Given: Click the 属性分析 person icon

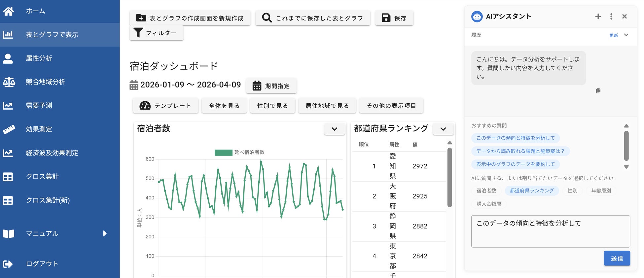Looking at the screenshot, I should click(x=8, y=58).
